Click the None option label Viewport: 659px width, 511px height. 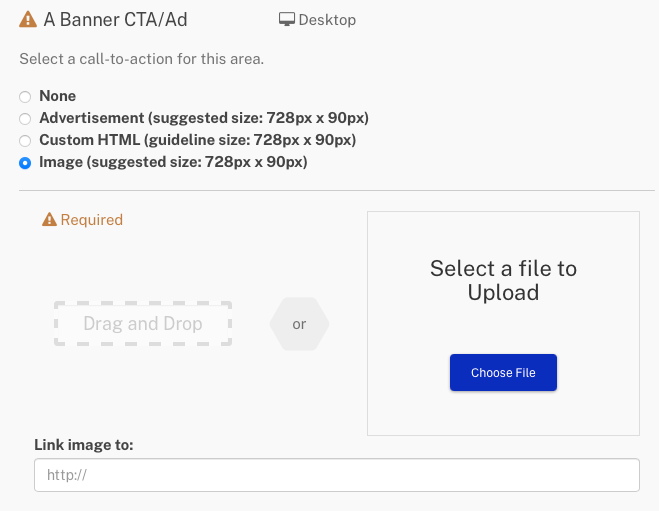tap(58, 96)
